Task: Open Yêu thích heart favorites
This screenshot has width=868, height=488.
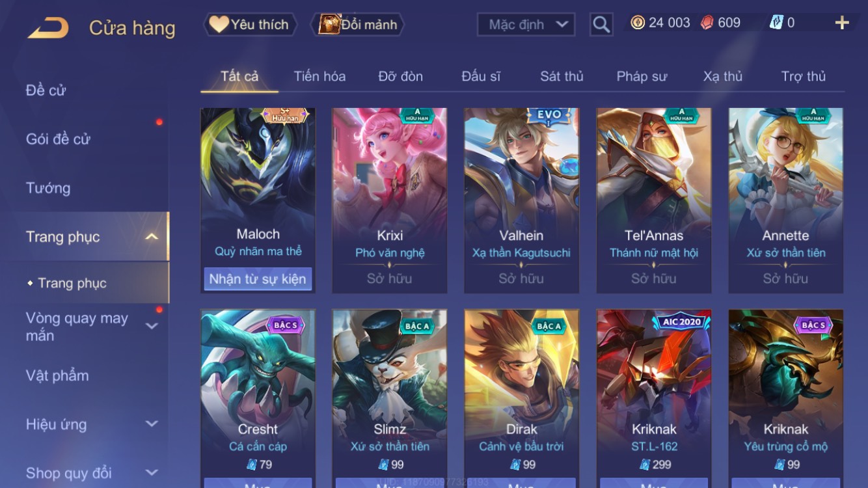Action: [250, 25]
